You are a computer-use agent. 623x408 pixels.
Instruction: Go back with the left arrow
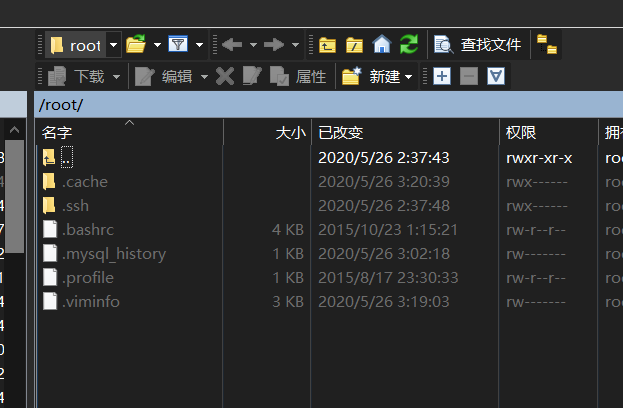click(x=232, y=44)
